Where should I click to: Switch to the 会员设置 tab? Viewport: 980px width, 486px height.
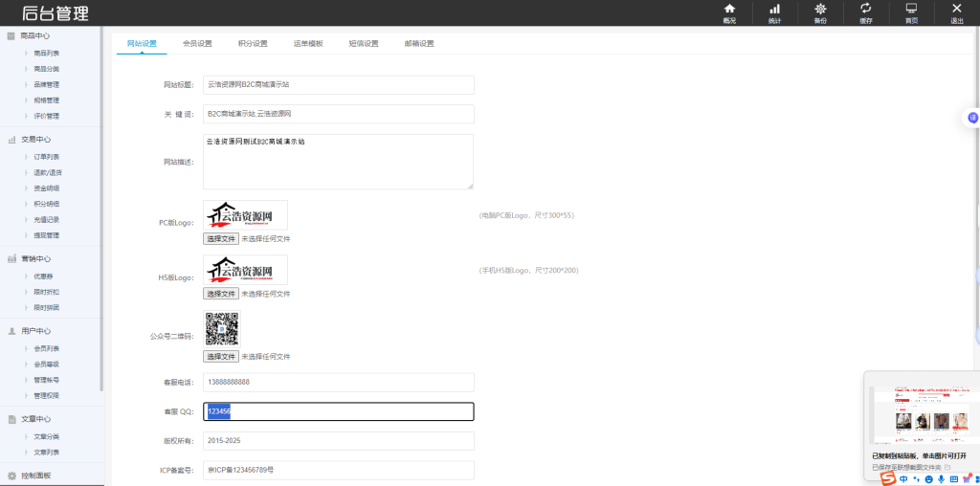coord(197,43)
